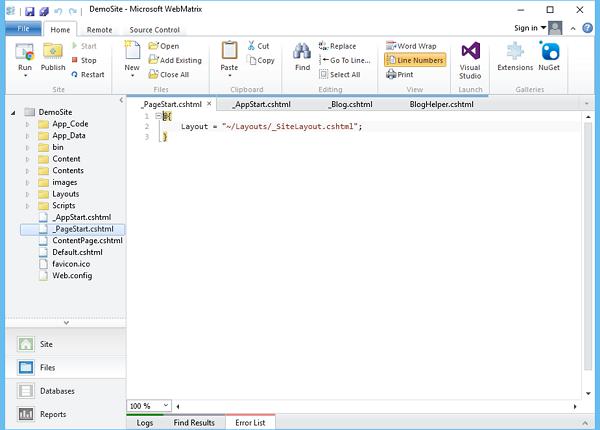
Task: Select Default.cshtml in file tree
Action: point(77,252)
